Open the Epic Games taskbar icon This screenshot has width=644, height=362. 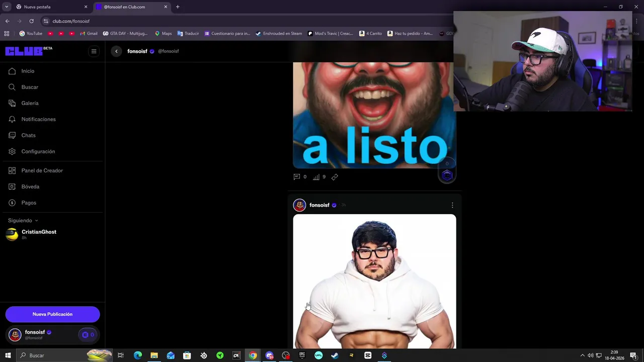[302, 355]
